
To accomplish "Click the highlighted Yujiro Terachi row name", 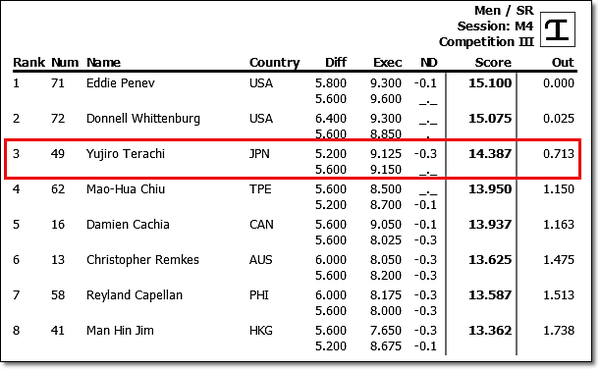I will [x=126, y=154].
